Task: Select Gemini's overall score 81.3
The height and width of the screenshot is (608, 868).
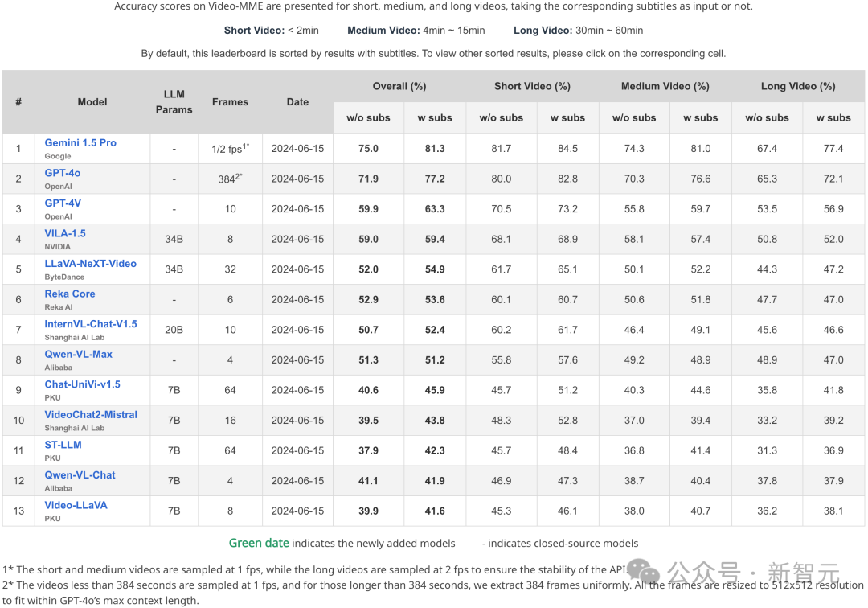Action: [x=435, y=149]
